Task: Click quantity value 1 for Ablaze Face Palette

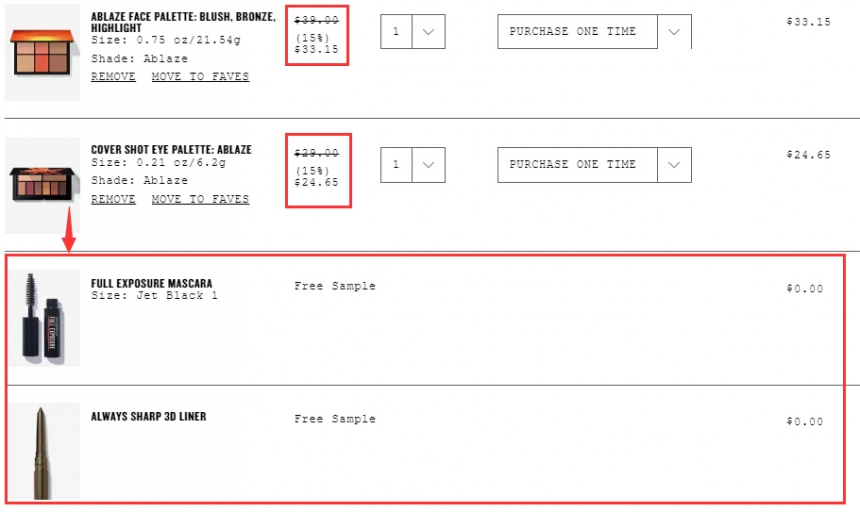Action: pyautogui.click(x=396, y=32)
